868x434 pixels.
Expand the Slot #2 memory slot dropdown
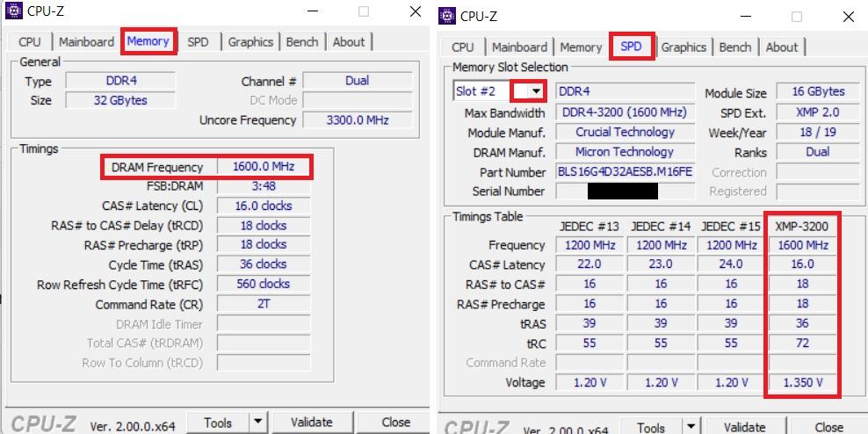click(535, 91)
